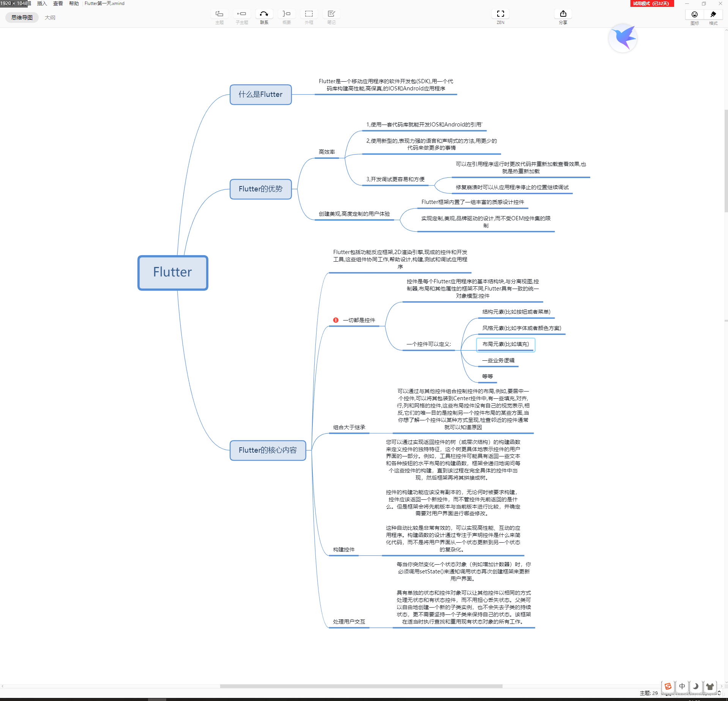Select the Flutter的核心内容 topic node
This screenshot has width=728, height=701.
tap(268, 450)
